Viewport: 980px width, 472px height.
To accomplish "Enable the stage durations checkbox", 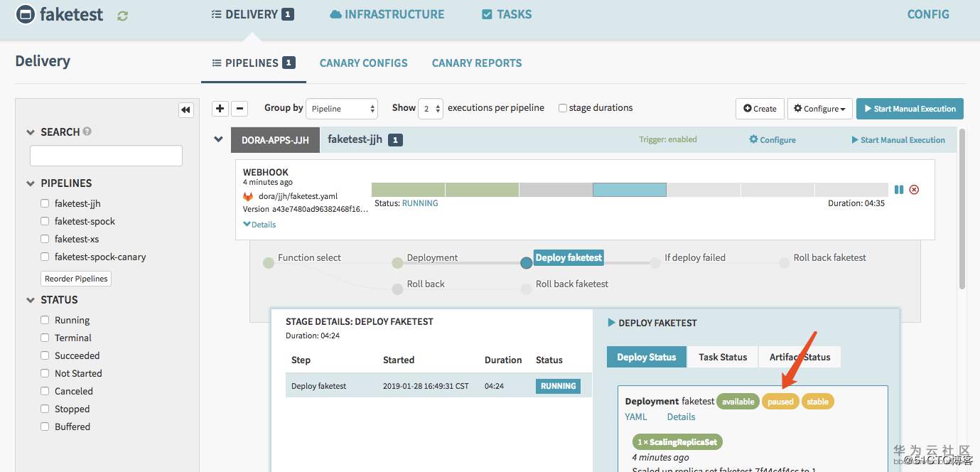I will tap(563, 108).
